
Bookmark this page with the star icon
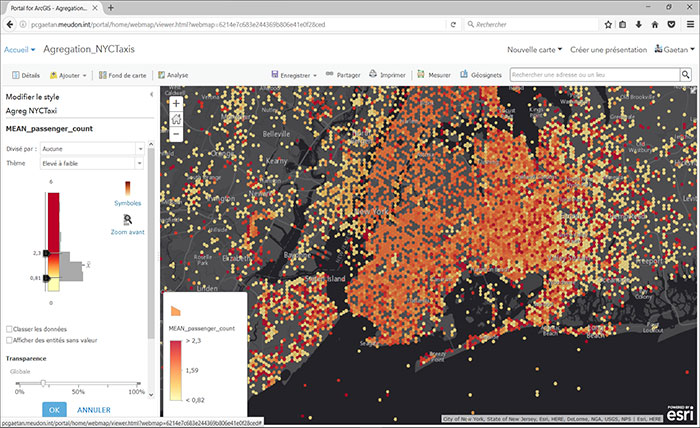pos(608,25)
